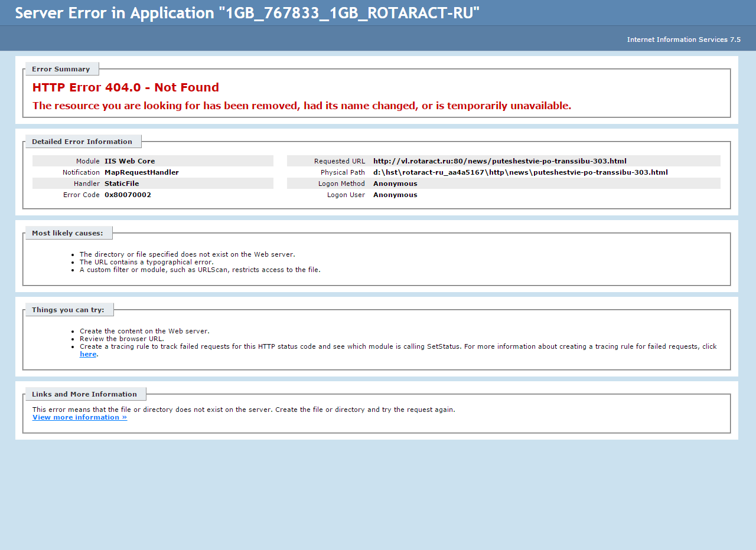This screenshot has height=550, width=756.
Task: Click the 'The resource you are looking for' message
Action: [302, 106]
